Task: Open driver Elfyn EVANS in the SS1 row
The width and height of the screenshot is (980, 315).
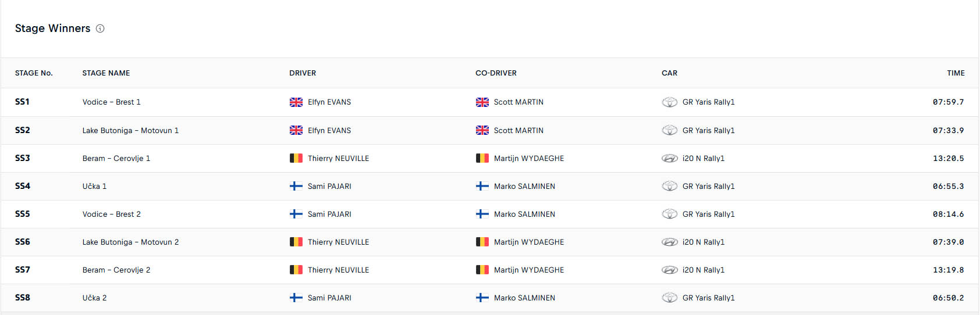Action: point(329,102)
